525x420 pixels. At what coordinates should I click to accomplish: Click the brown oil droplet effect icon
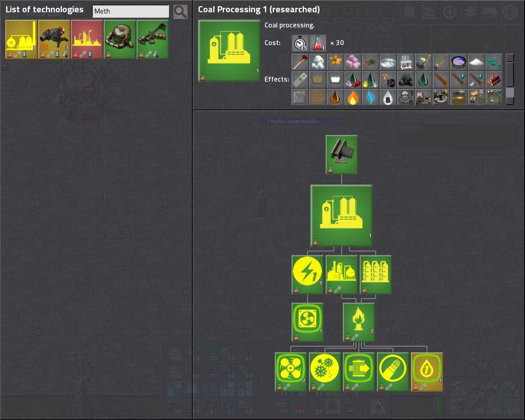335,98
